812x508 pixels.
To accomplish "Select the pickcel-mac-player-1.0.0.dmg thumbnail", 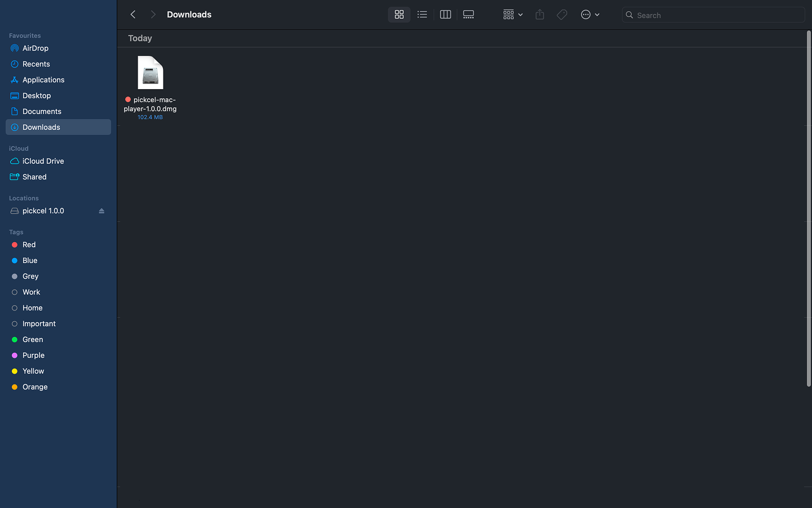I will (150, 72).
